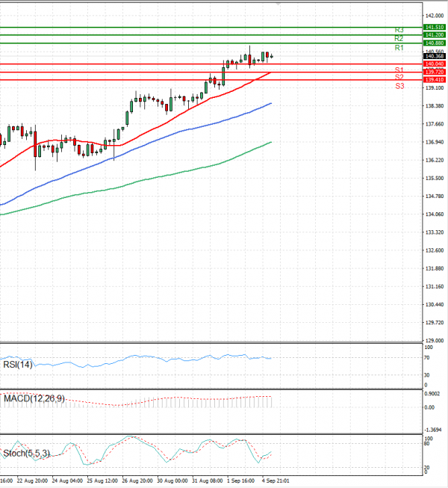Select the S3 support label
This screenshot has height=488, width=448.
pyautogui.click(x=399, y=86)
